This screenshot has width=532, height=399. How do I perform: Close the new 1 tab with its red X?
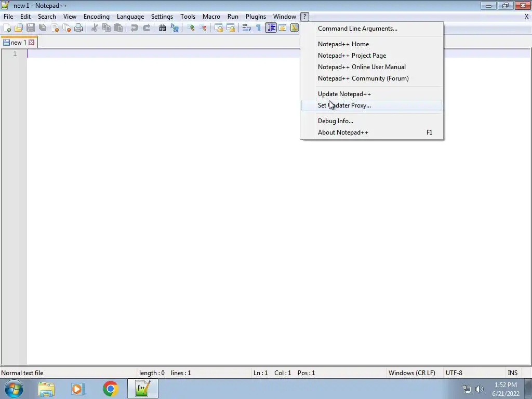[31, 43]
